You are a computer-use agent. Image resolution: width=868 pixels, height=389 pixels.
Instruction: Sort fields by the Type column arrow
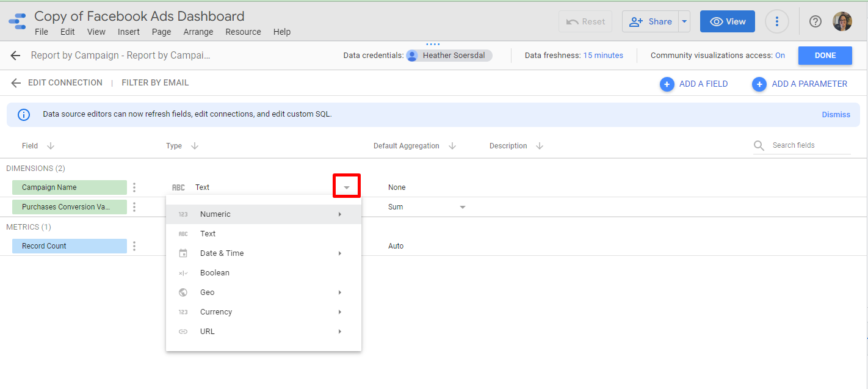click(195, 146)
